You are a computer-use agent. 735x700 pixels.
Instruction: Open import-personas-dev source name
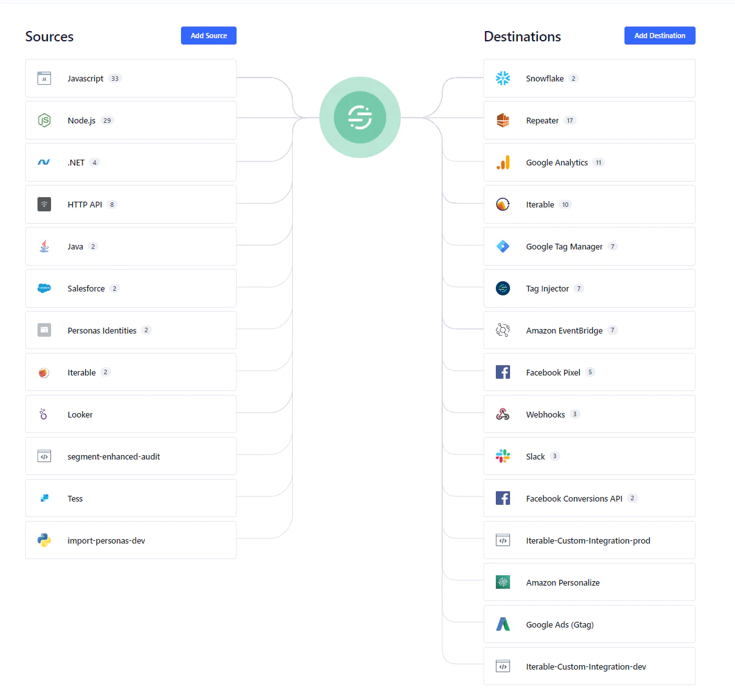pos(107,541)
